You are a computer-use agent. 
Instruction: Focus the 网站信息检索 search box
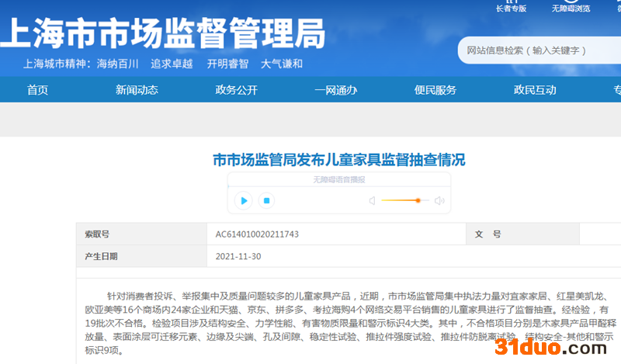(x=536, y=50)
